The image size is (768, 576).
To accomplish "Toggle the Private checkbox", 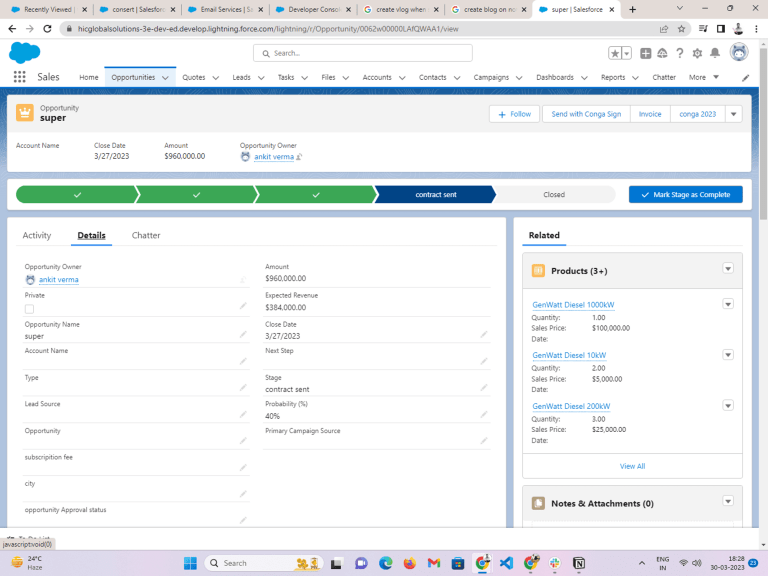I will click(29, 309).
